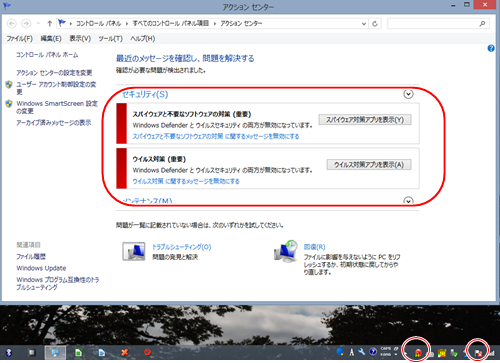Viewport: 500px width, 363px height.
Task: Click the red security tray icon
Action: coord(418,353)
